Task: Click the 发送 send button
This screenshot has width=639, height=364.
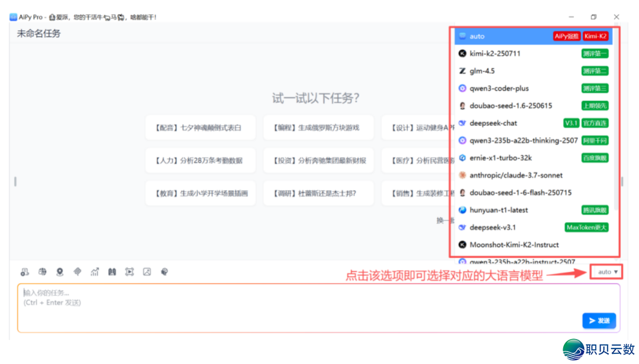Action: (x=599, y=321)
